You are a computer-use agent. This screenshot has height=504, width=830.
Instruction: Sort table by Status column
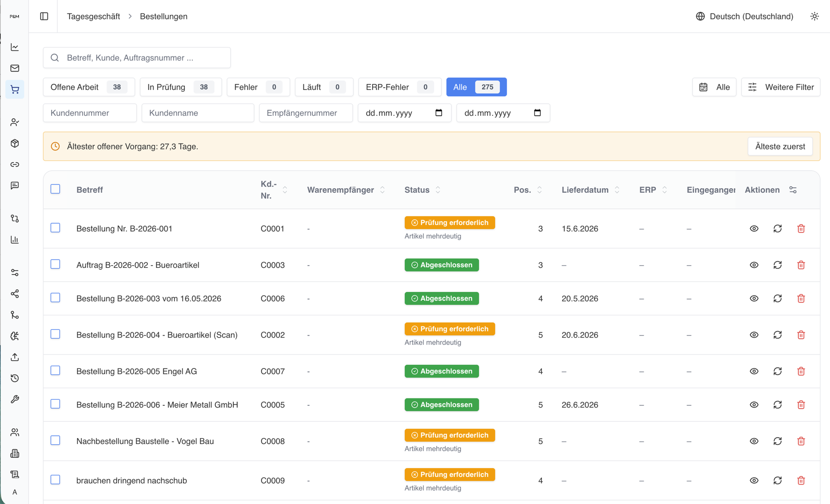[422, 190]
